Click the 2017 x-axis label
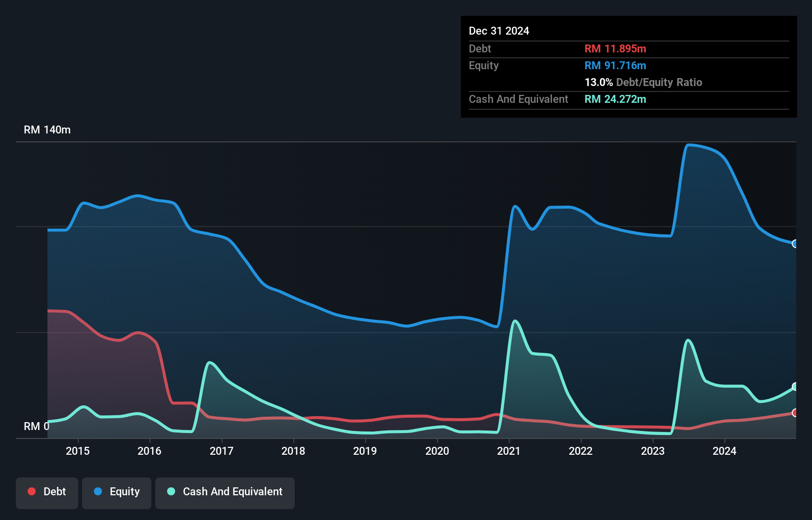812x520 pixels. [222, 451]
